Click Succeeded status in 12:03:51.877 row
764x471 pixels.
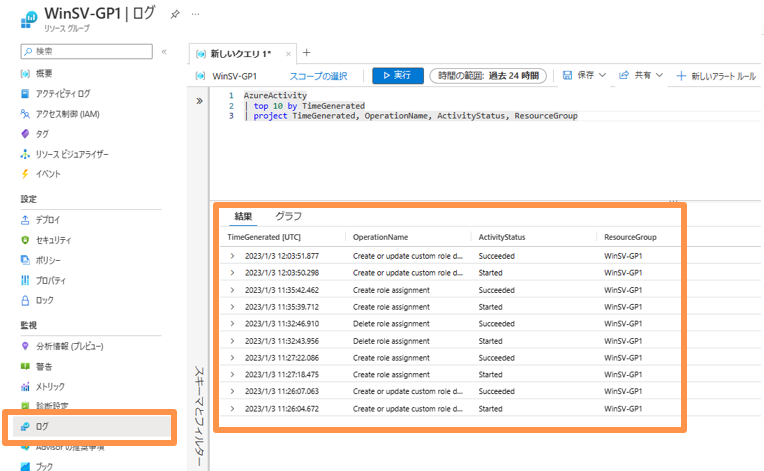(x=497, y=256)
